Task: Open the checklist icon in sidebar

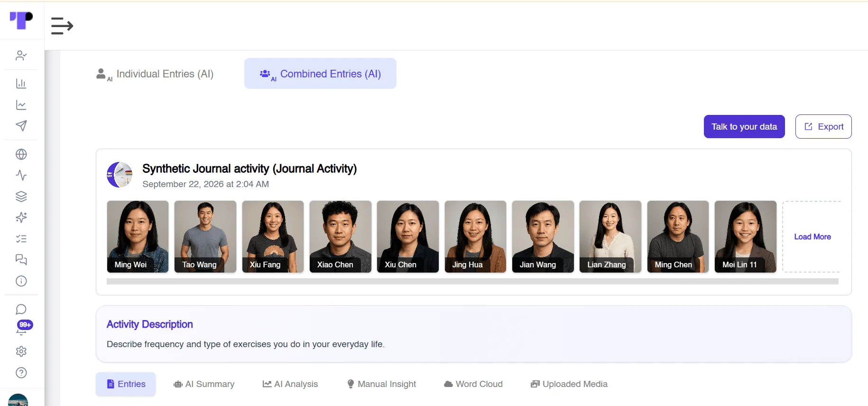Action: pos(21,239)
